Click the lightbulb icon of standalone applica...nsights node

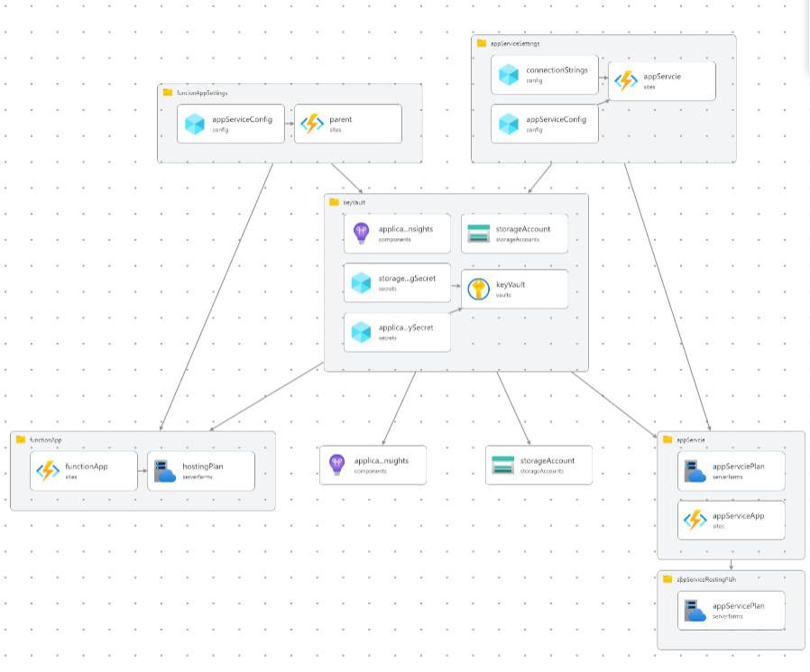[x=336, y=465]
